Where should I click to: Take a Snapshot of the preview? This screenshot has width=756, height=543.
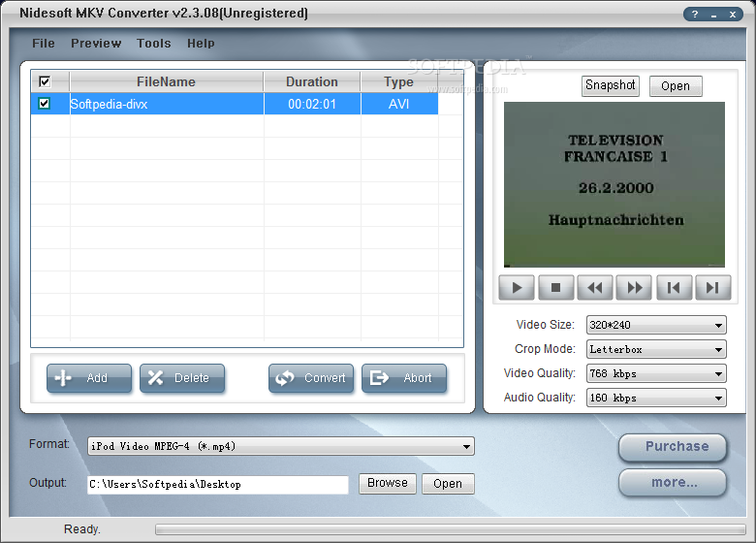611,86
